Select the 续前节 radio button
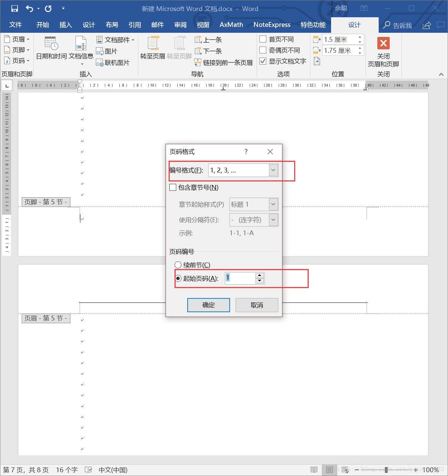 [178, 265]
